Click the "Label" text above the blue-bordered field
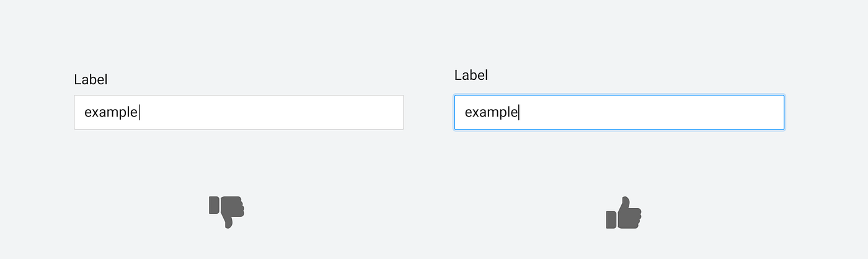The width and height of the screenshot is (868, 259). pyautogui.click(x=471, y=75)
